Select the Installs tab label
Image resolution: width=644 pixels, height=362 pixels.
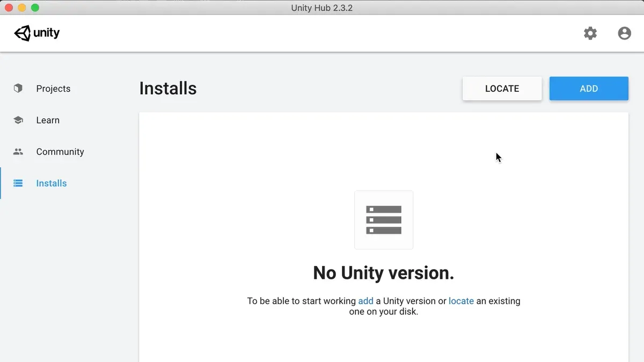pyautogui.click(x=52, y=183)
